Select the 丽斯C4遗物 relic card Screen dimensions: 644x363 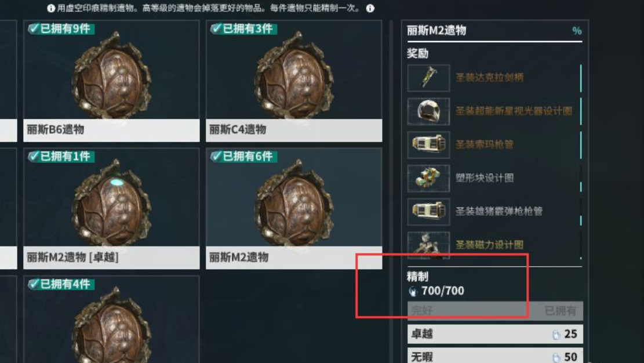(294, 81)
